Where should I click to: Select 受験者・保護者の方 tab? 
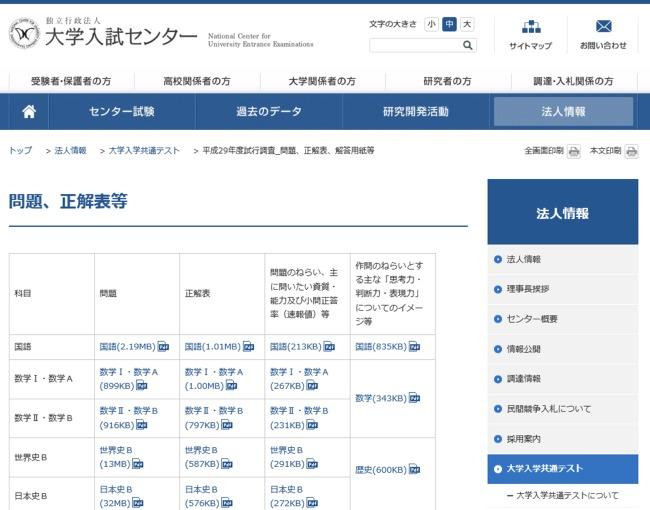click(71, 81)
